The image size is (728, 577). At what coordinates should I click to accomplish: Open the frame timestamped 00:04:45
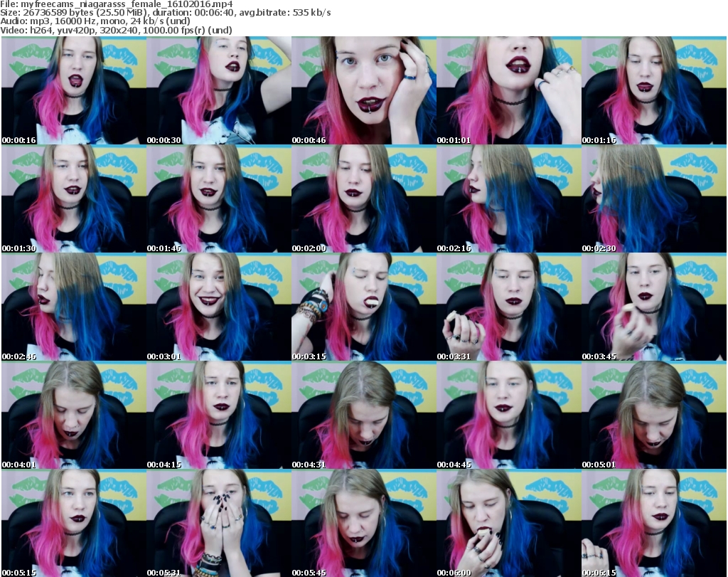[508, 415]
